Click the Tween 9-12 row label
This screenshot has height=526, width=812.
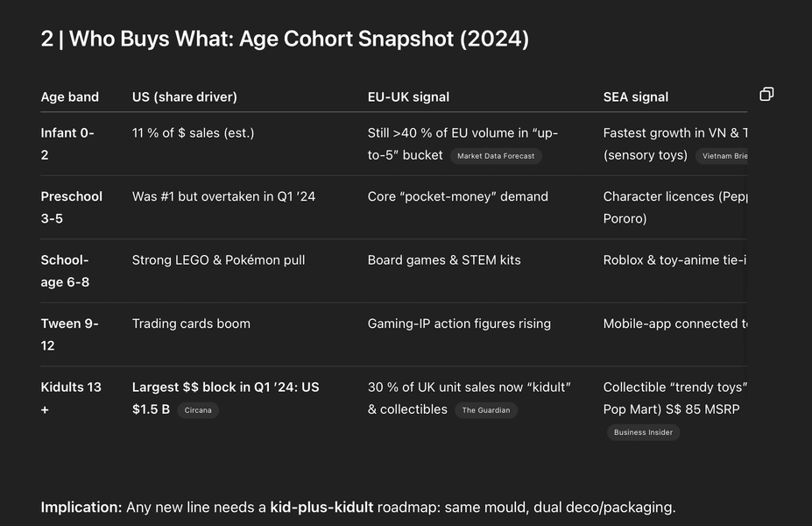click(x=69, y=334)
